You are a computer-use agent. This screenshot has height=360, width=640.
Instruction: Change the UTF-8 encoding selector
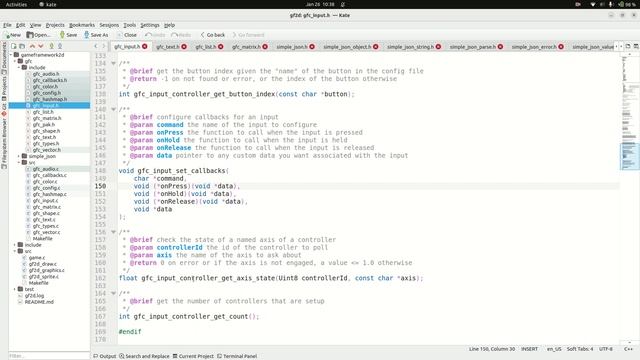(606, 349)
